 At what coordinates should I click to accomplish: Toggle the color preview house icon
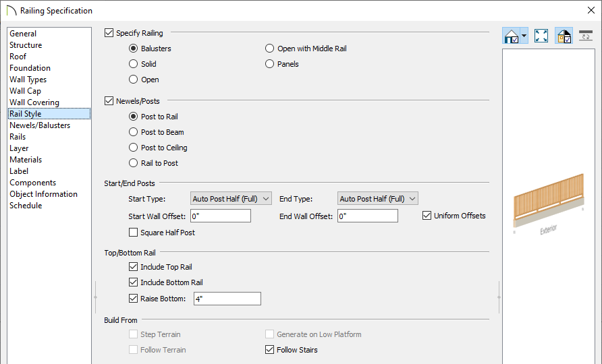coord(564,36)
